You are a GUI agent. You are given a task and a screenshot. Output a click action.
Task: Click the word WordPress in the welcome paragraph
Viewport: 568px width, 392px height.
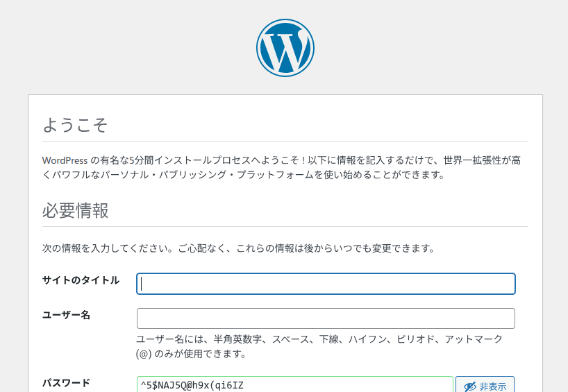65,160
